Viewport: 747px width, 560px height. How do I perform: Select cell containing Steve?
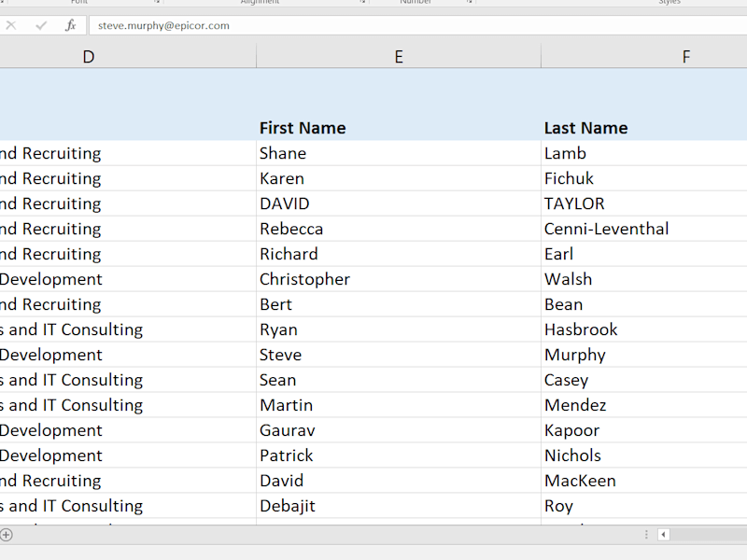click(x=399, y=355)
